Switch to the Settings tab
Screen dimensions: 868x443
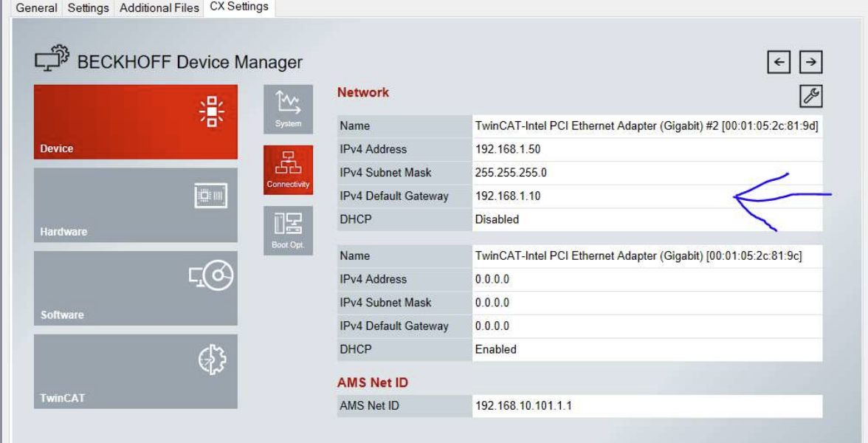[88, 7]
